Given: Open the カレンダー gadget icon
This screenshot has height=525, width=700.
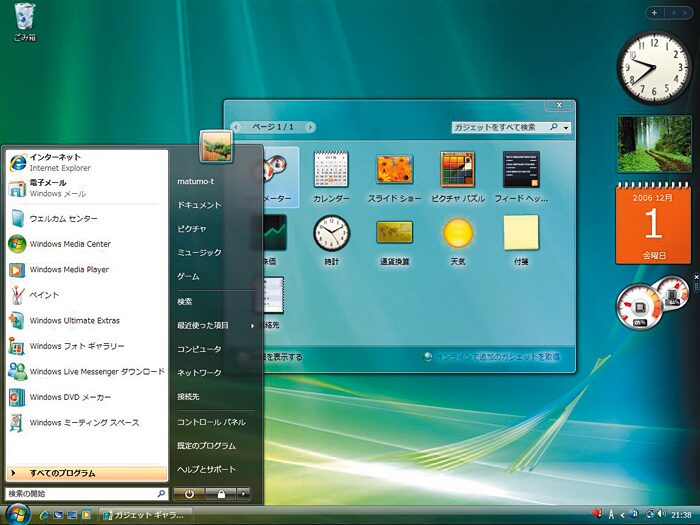Looking at the screenshot, I should tap(331, 170).
